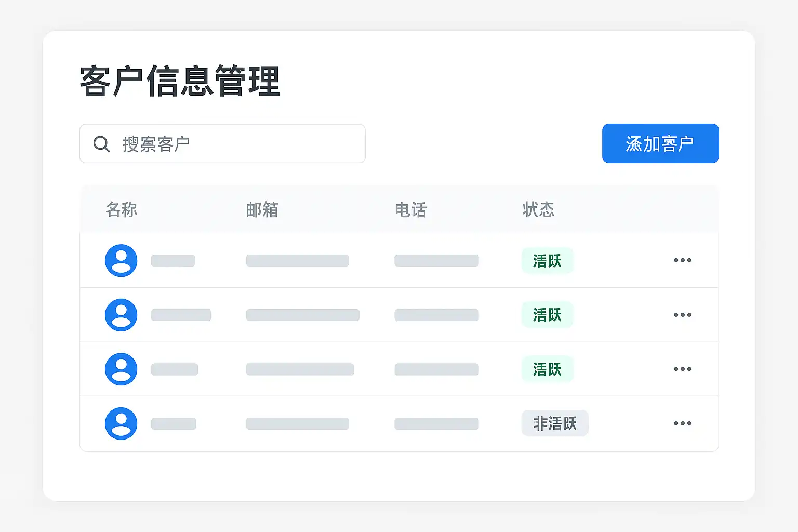Click the 状态 column header
Screen dimensions: 798x532
[538, 210]
